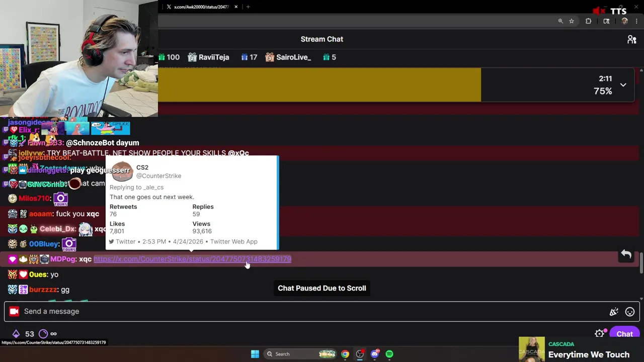Close the x.com browser tab
Image resolution: width=644 pixels, height=362 pixels.
236,7
